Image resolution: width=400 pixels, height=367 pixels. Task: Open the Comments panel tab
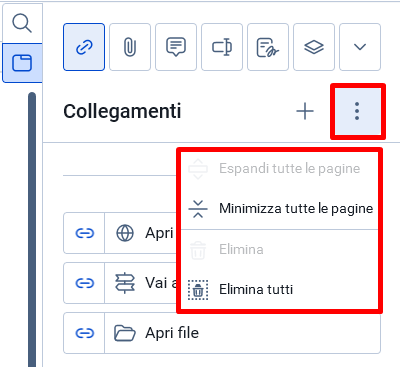(176, 47)
